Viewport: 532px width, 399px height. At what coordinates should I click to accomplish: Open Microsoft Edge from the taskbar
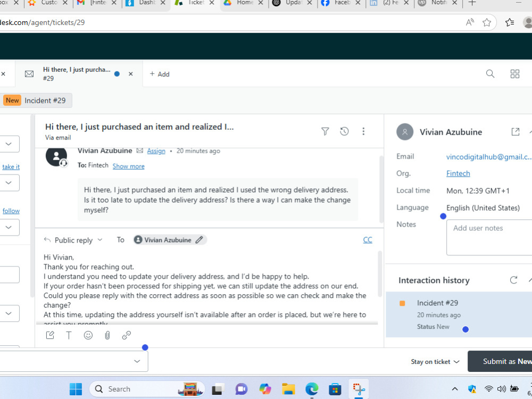tap(311, 389)
